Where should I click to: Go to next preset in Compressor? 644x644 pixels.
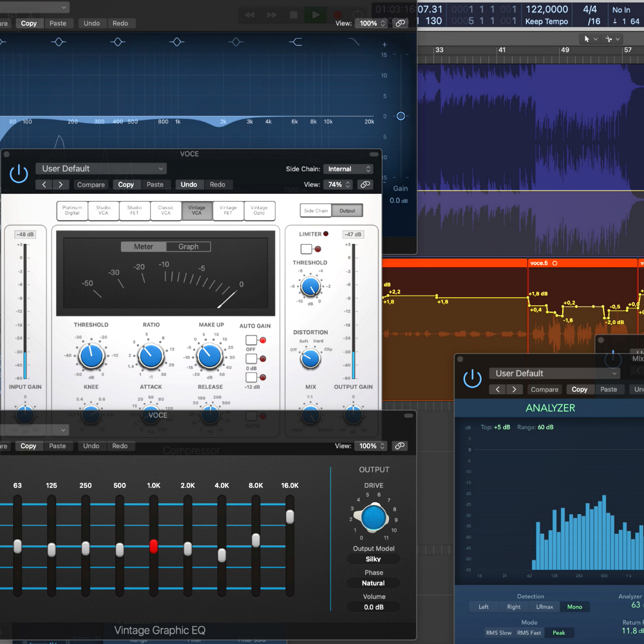(x=61, y=185)
